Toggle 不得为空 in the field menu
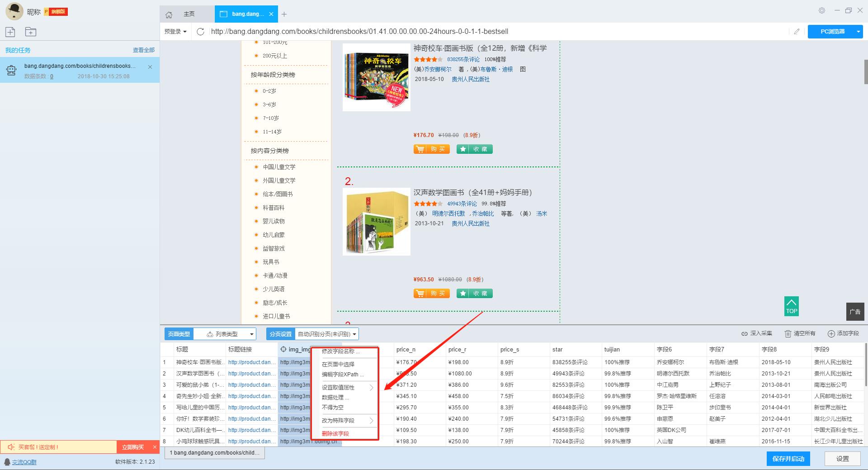Screen dimensions: 868x470 point(333,407)
